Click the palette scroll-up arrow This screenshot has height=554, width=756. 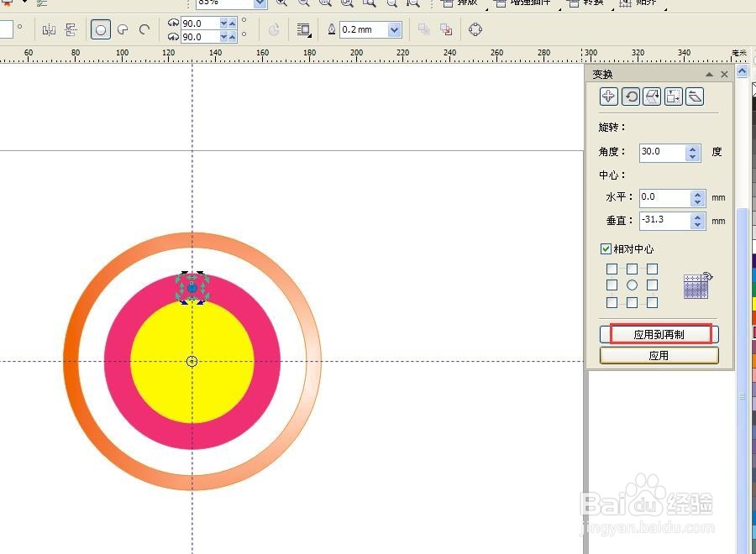click(742, 72)
